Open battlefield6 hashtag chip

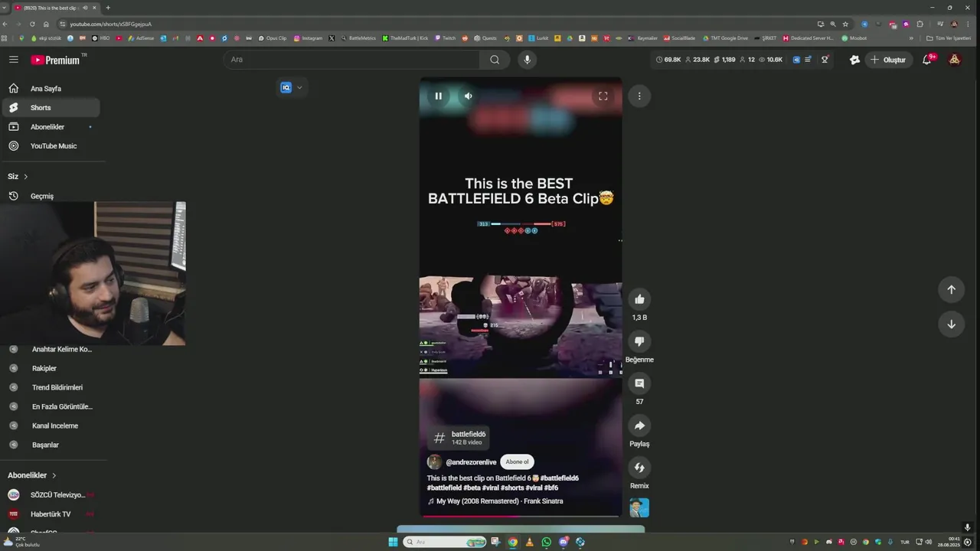click(458, 438)
